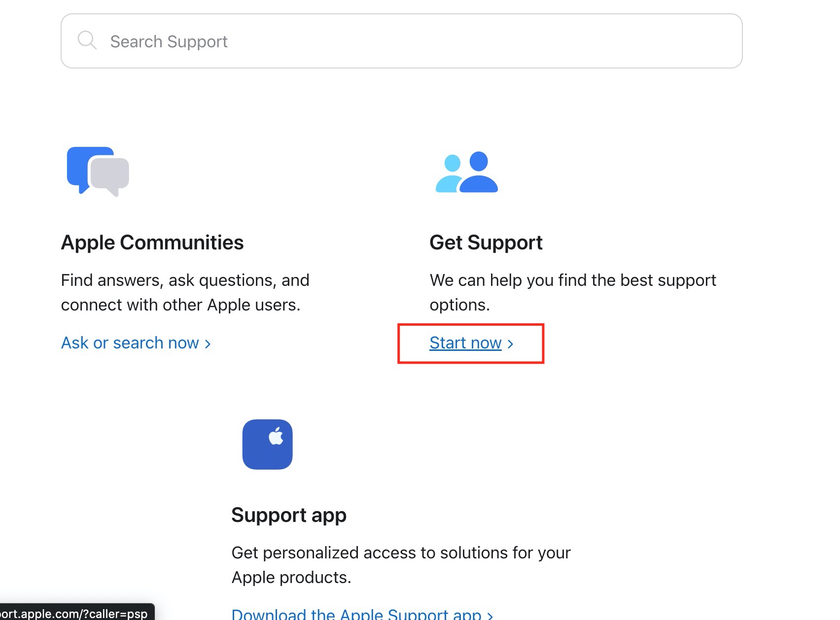Click the Get Support people icon
The width and height of the screenshot is (840, 620).
pos(467,172)
